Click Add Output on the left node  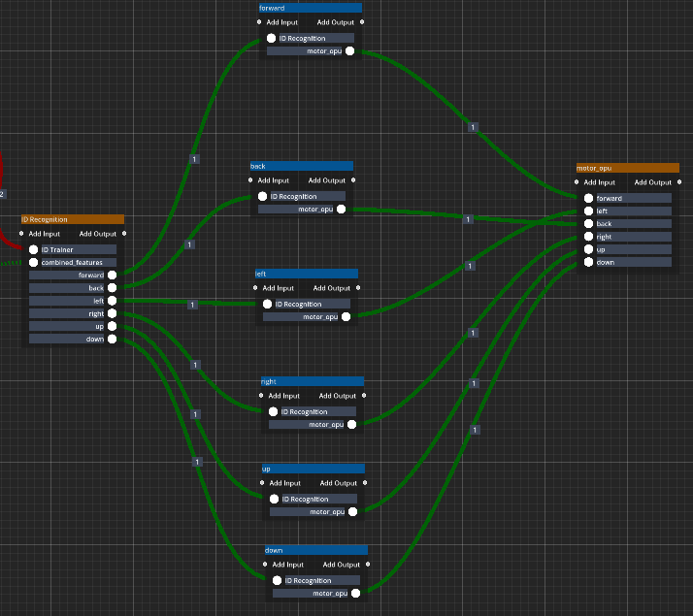coord(331,288)
